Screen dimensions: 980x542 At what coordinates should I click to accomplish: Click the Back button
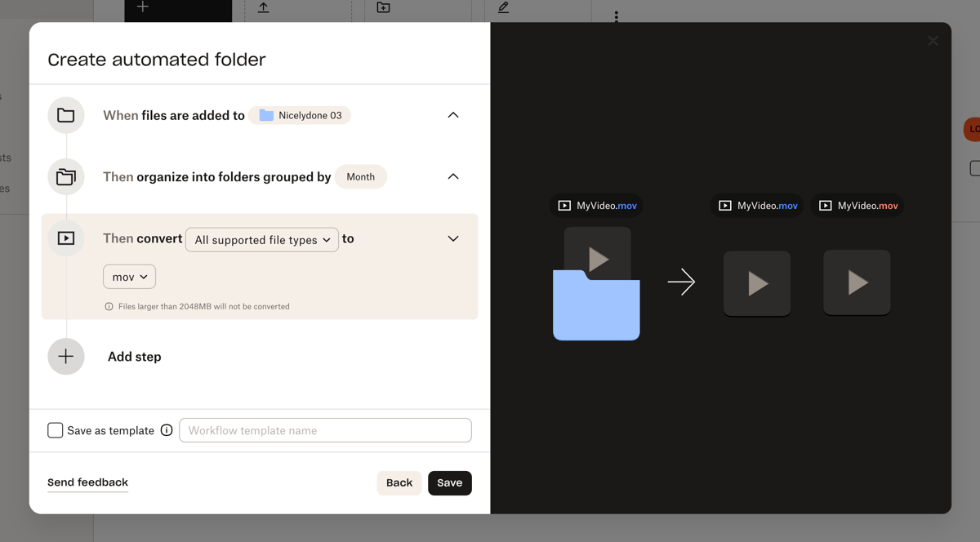(x=399, y=482)
